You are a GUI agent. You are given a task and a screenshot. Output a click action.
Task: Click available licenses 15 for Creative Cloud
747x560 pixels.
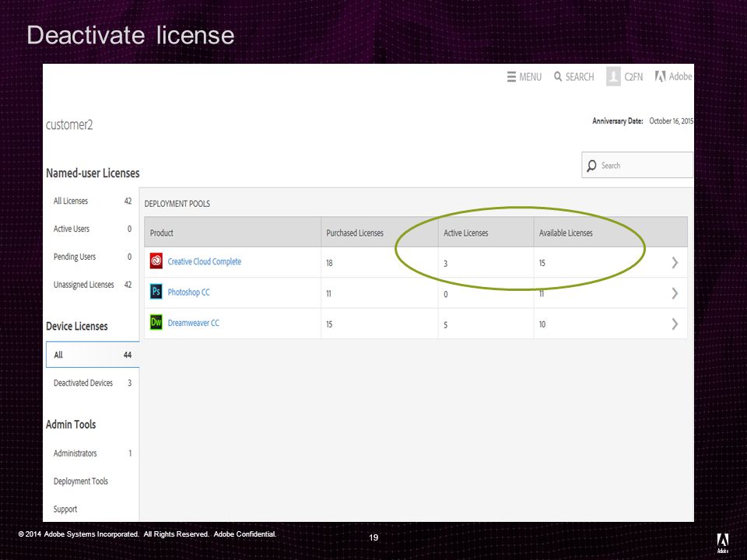click(x=542, y=263)
